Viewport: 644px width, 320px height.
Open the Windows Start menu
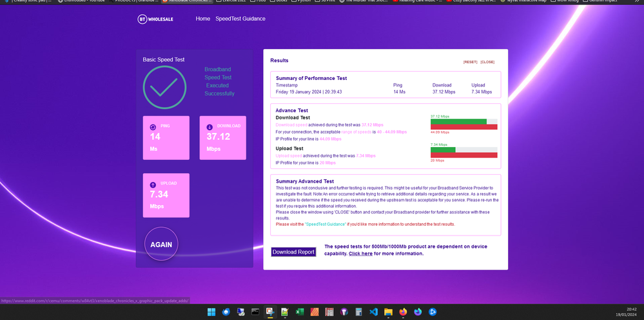(211, 312)
